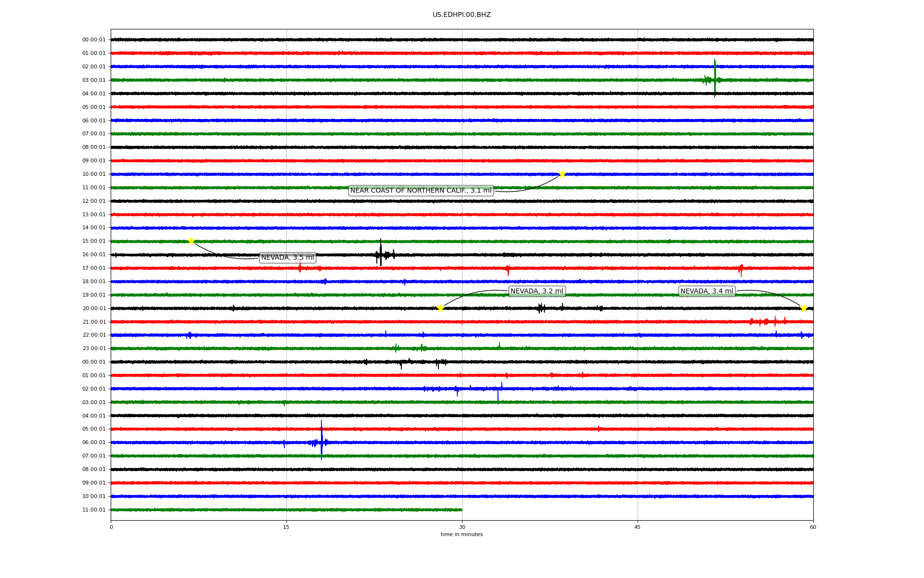Screen dimensions: 924x578
Task: Click the 45 tick label on the x-axis
Action: [638, 527]
